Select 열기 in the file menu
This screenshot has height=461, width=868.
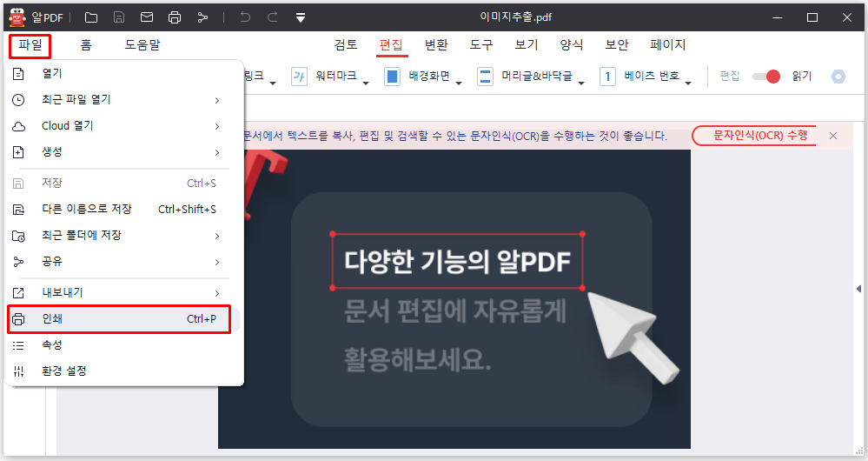coord(124,73)
